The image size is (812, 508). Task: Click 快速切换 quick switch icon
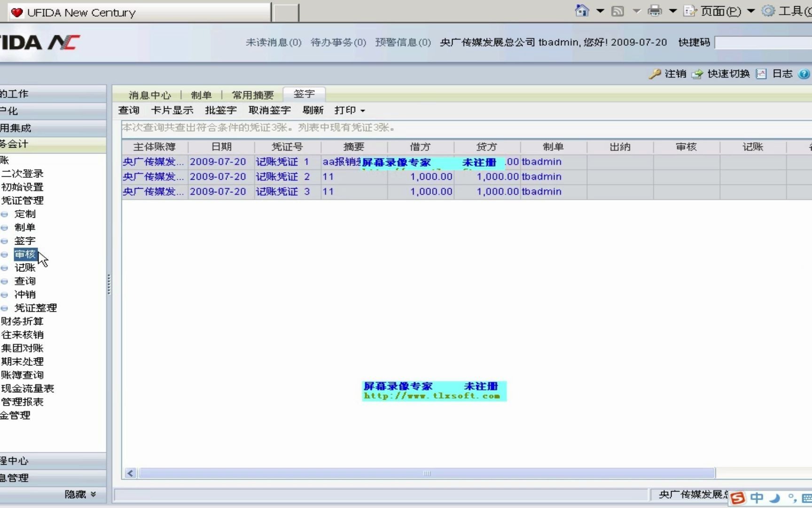[x=697, y=74]
